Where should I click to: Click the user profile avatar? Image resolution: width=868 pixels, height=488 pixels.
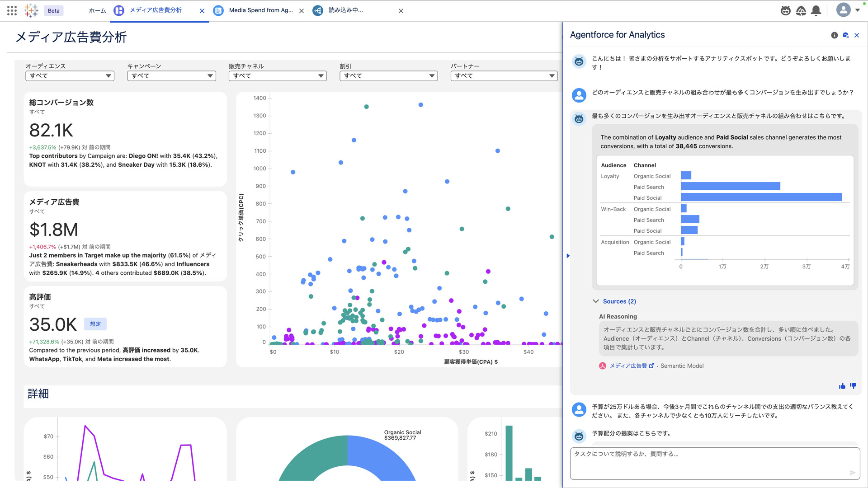point(844,10)
